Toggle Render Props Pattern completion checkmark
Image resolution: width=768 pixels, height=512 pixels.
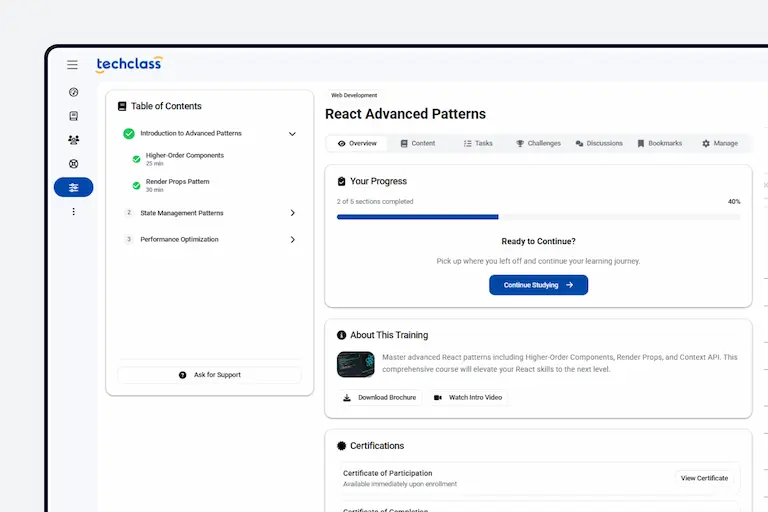(x=137, y=186)
